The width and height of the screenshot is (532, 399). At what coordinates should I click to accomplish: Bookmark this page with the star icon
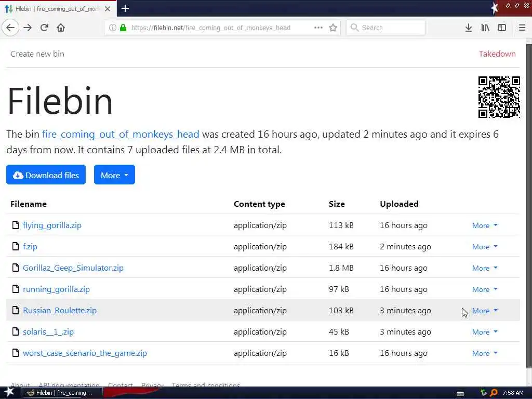333,28
